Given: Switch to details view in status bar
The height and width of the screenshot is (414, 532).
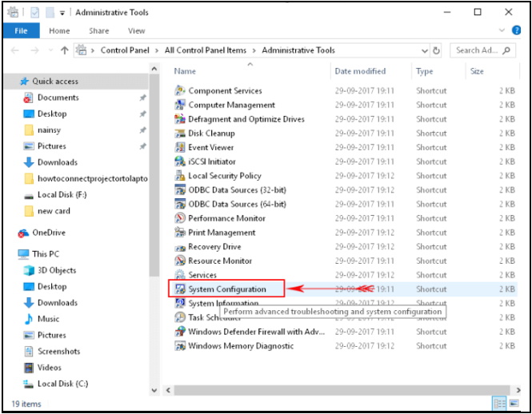Looking at the screenshot, I should [499, 404].
